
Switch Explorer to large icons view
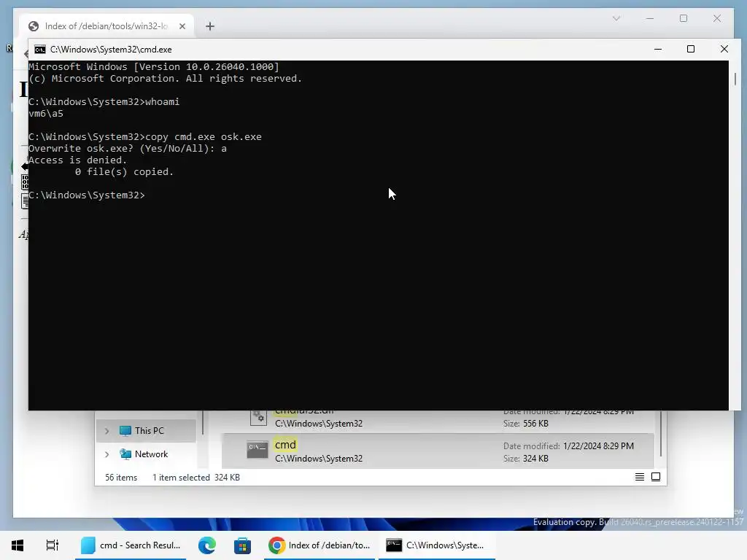656,477
